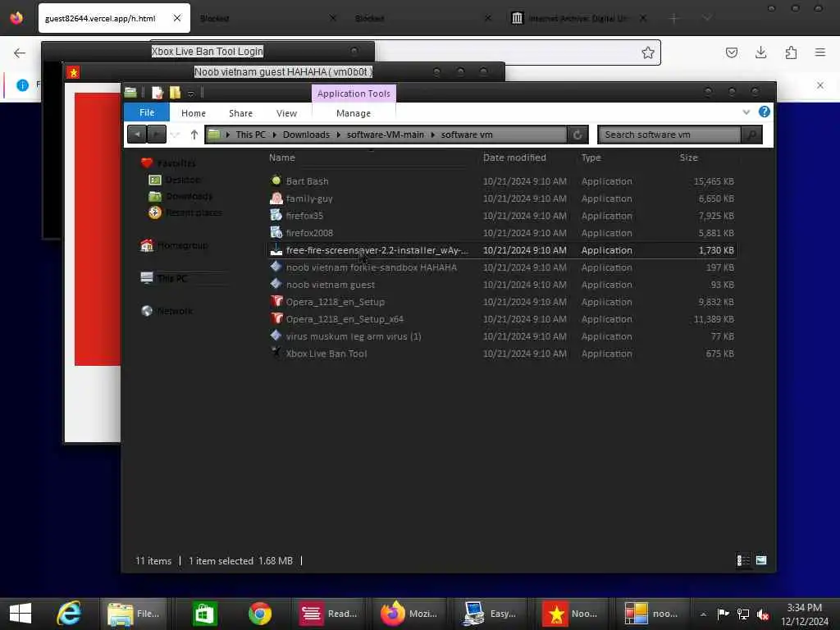Click the Explorer help question mark icon
The width and height of the screenshot is (840, 630).
[x=764, y=112]
